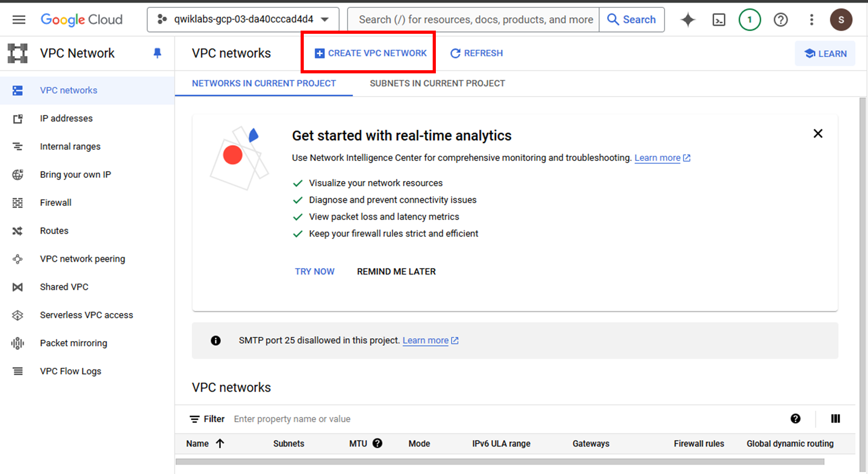The image size is (868, 474).
Task: Open the user account avatar S
Action: tap(841, 20)
